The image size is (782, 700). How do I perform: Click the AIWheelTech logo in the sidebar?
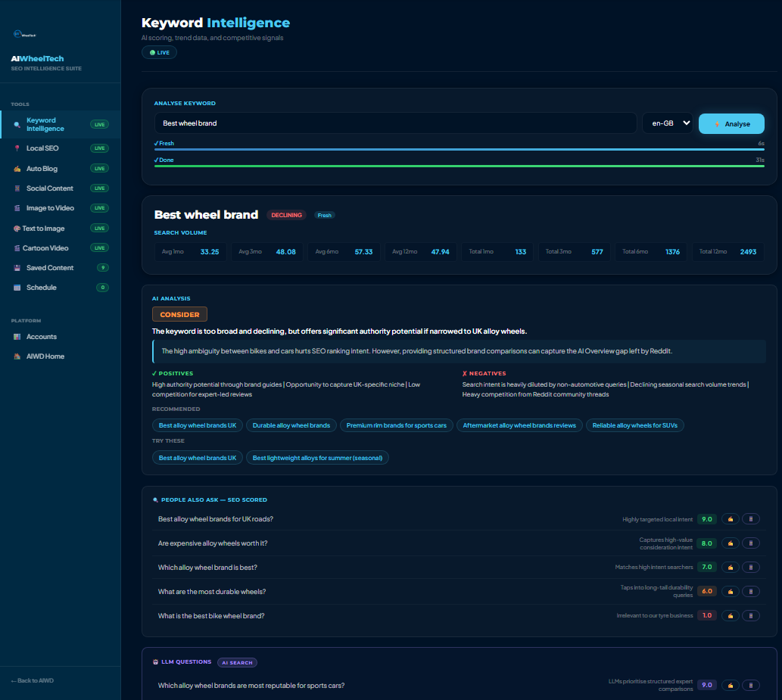[25, 34]
